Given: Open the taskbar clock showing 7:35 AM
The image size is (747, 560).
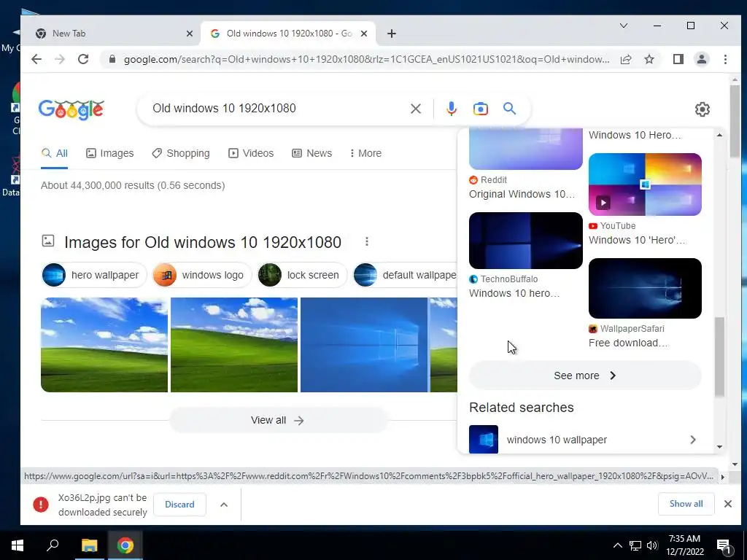Looking at the screenshot, I should point(684,545).
